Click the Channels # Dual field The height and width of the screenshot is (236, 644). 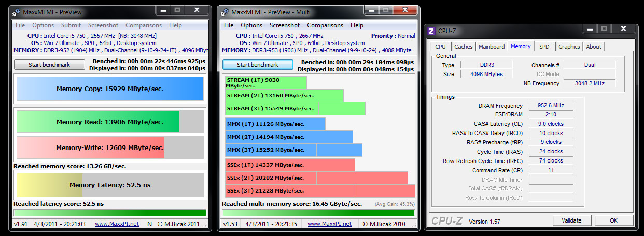tap(590, 65)
